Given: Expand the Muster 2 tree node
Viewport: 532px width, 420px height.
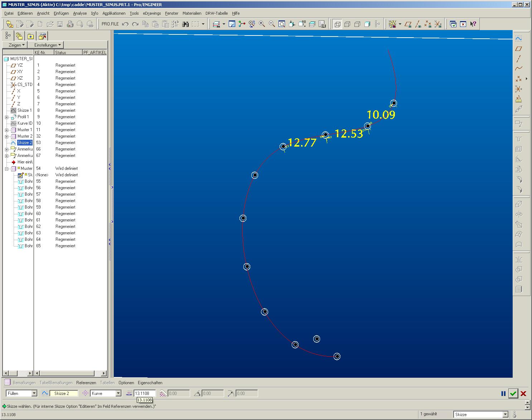Looking at the screenshot, I should (7, 137).
